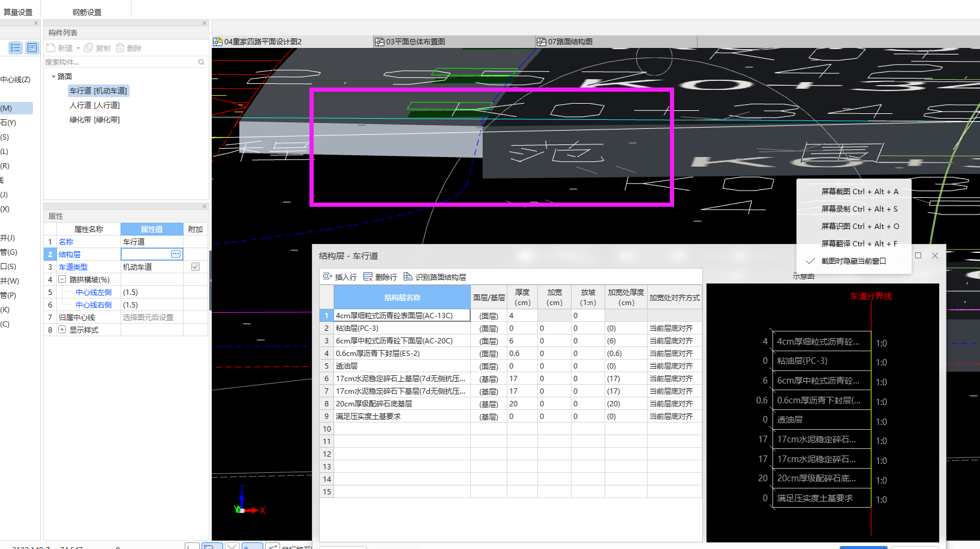Open structure layer ellipsis button
This screenshot has height=549, width=980.
[176, 254]
